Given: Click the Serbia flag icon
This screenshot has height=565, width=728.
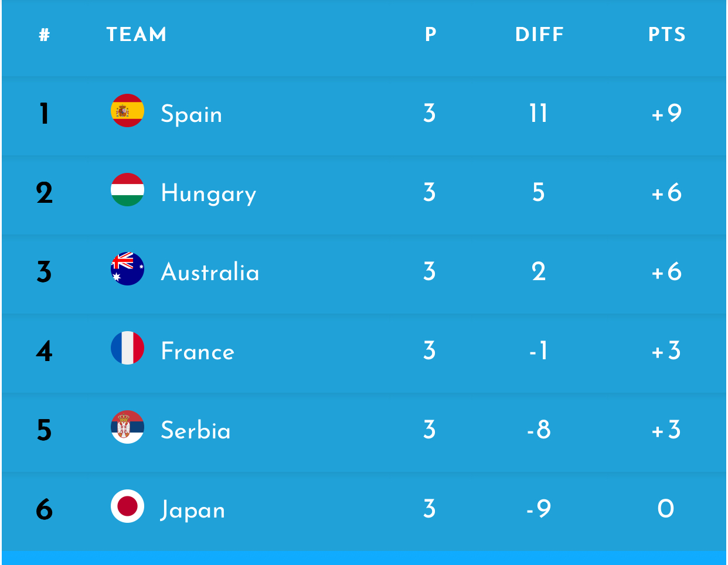Looking at the screenshot, I should (x=127, y=427).
